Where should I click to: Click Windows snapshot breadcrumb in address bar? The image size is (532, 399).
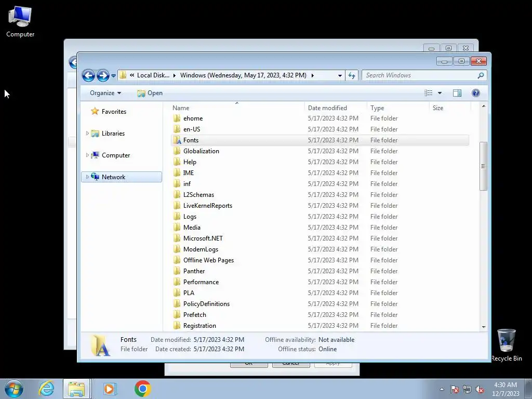[x=243, y=75]
